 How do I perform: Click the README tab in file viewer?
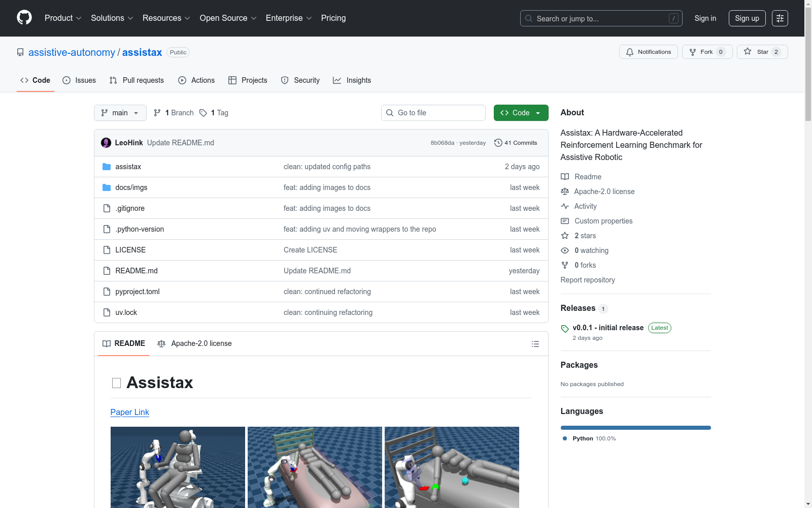coord(124,344)
